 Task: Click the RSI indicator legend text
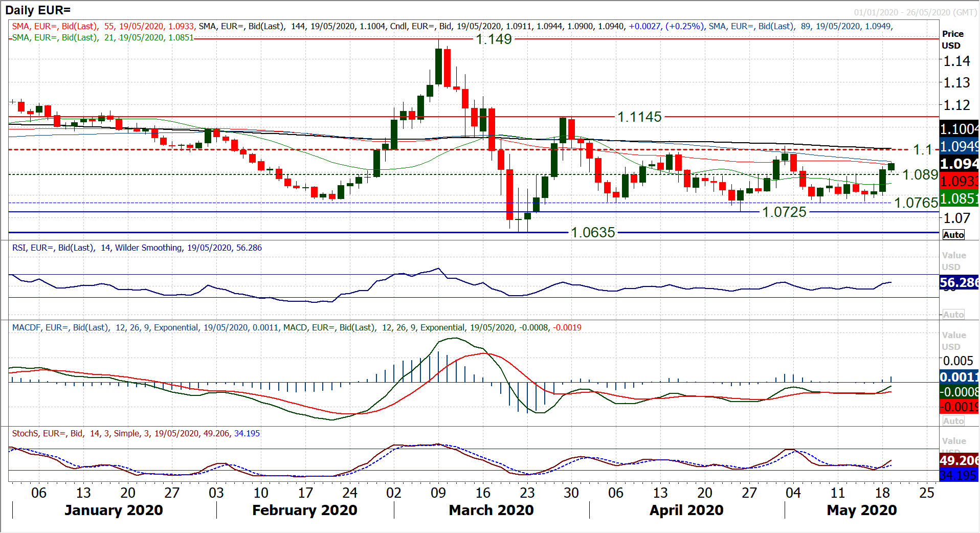(137, 248)
